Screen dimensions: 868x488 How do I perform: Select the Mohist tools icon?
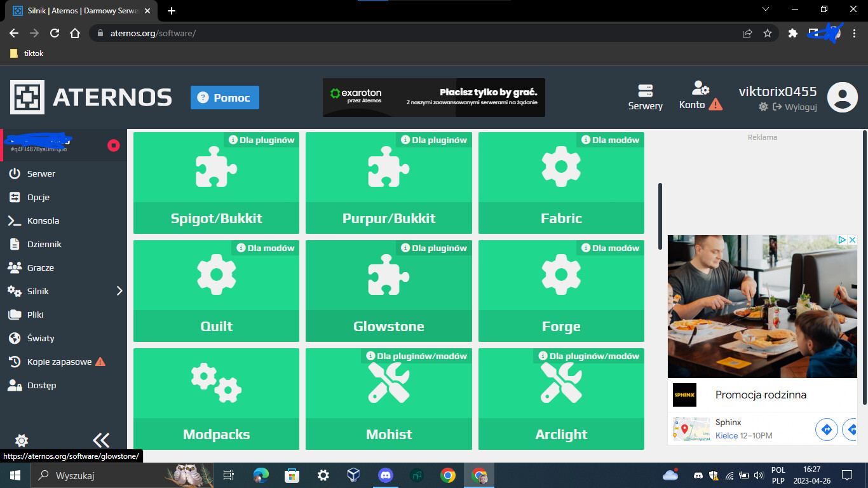[x=389, y=383]
